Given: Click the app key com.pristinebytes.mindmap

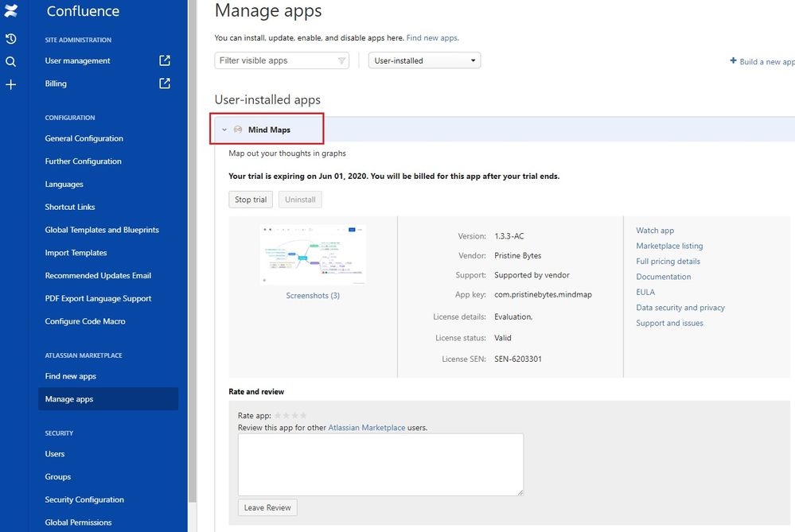Looking at the screenshot, I should (x=543, y=294).
